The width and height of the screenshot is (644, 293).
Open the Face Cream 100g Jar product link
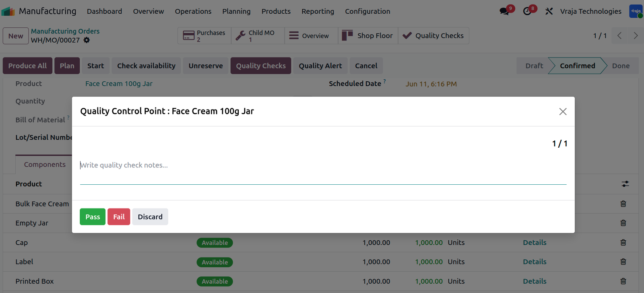tap(119, 84)
